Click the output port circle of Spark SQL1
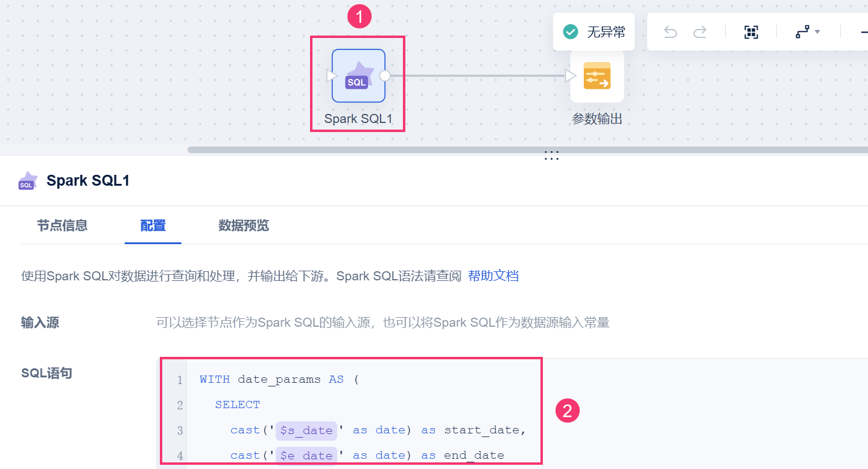This screenshot has width=868, height=469. (385, 76)
